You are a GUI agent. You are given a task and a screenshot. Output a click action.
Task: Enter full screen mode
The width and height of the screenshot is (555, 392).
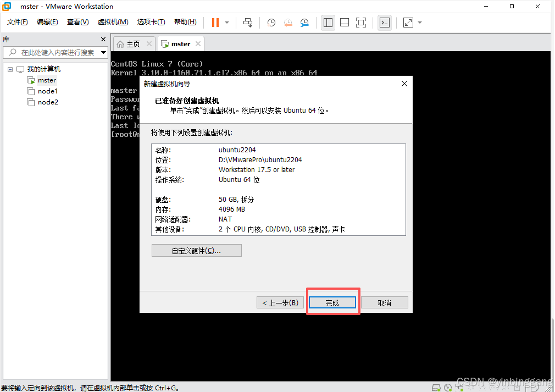point(360,23)
